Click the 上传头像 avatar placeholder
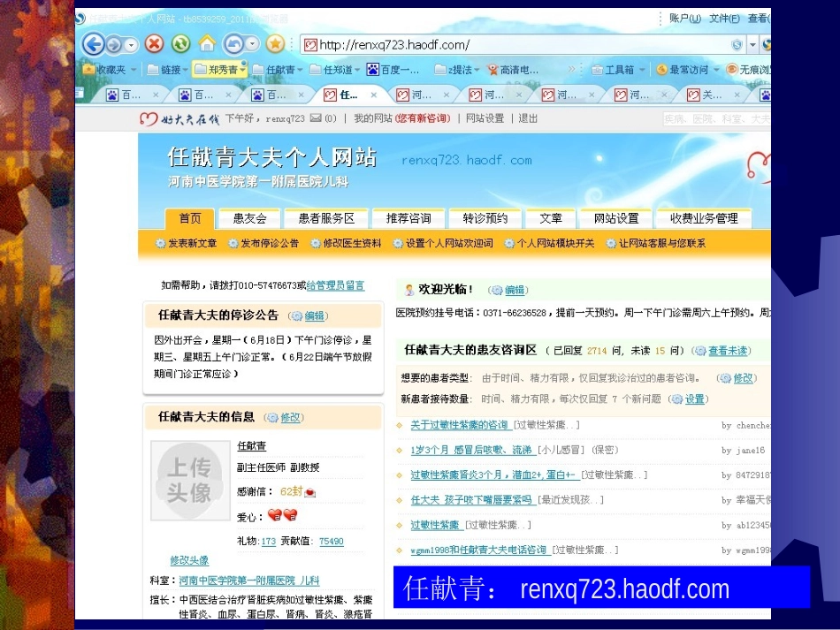 pyautogui.click(x=189, y=481)
